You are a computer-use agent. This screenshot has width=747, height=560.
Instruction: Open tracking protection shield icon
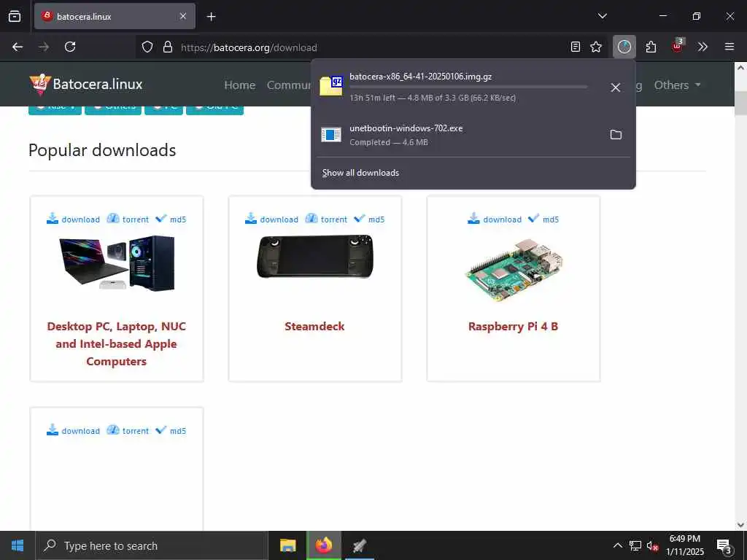[x=147, y=47]
